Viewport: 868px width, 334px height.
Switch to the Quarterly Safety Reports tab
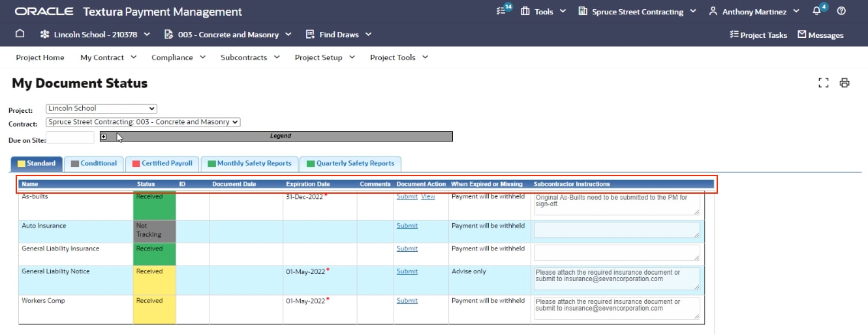point(350,164)
